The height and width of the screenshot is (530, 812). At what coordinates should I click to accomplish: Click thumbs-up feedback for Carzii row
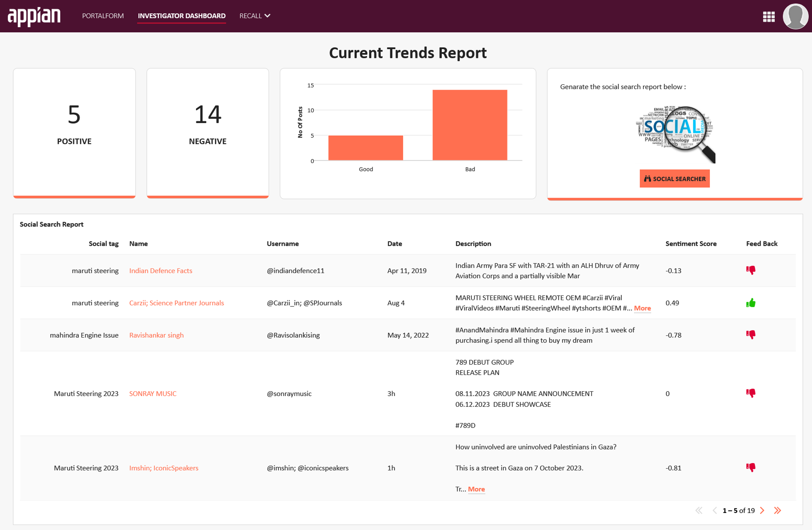[751, 303]
